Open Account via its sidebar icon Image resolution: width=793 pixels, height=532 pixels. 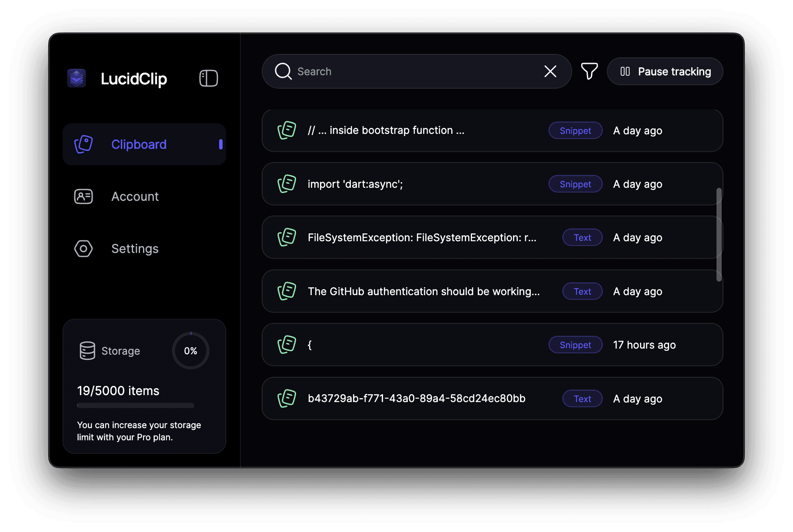[x=83, y=196]
